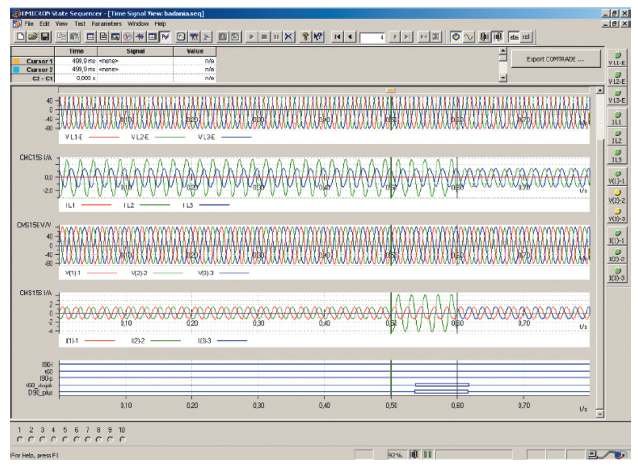Toggle the V(2)-2 signal button
The image size is (638, 476).
pos(617,196)
